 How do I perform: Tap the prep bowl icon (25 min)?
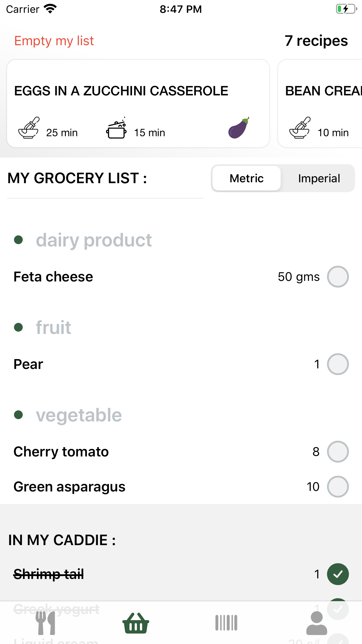(x=29, y=128)
